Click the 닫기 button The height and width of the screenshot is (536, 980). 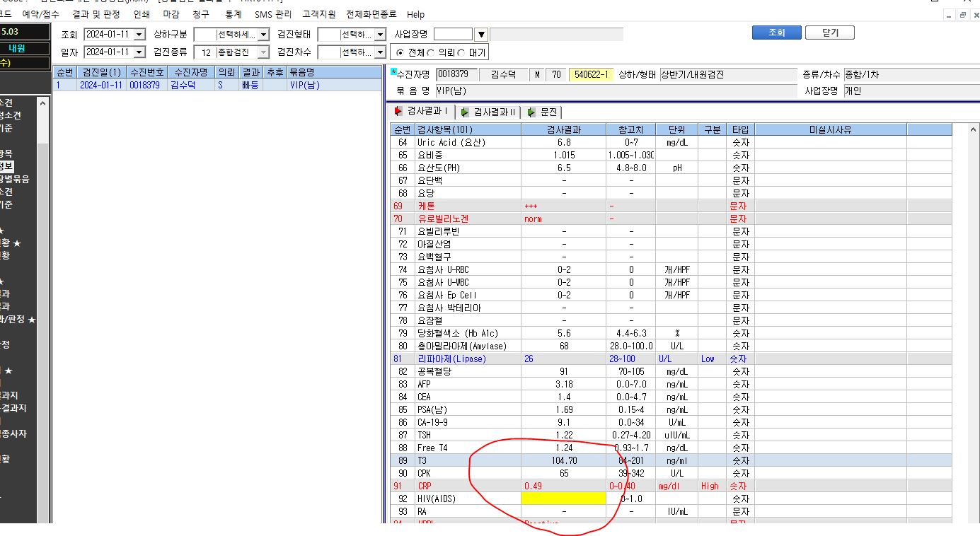(x=829, y=33)
